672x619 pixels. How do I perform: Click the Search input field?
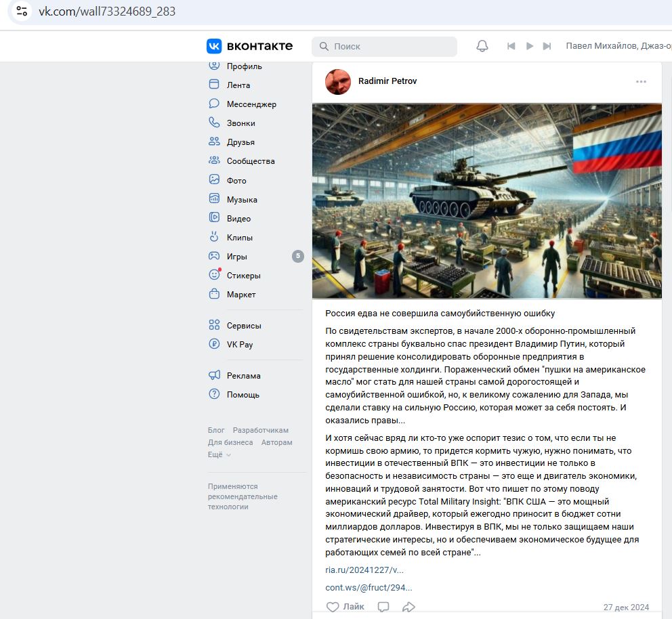[x=384, y=46]
